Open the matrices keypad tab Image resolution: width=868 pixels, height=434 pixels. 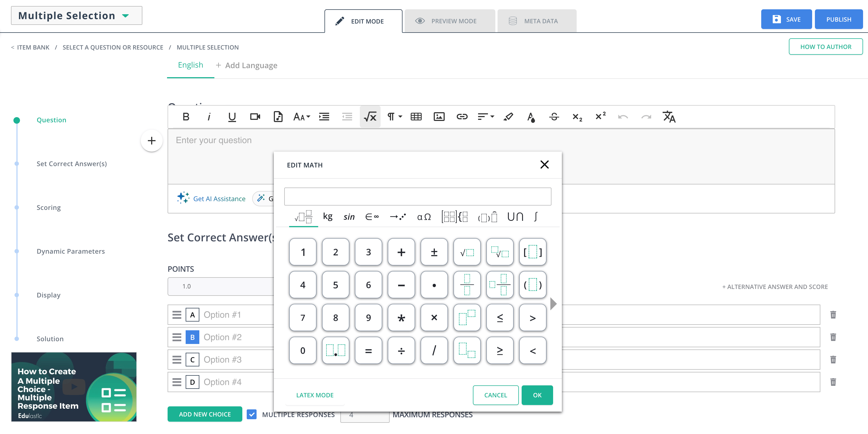(x=455, y=217)
